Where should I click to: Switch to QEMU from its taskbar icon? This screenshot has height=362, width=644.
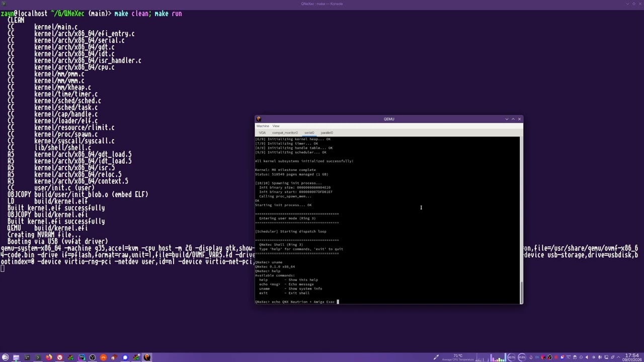[147, 357]
